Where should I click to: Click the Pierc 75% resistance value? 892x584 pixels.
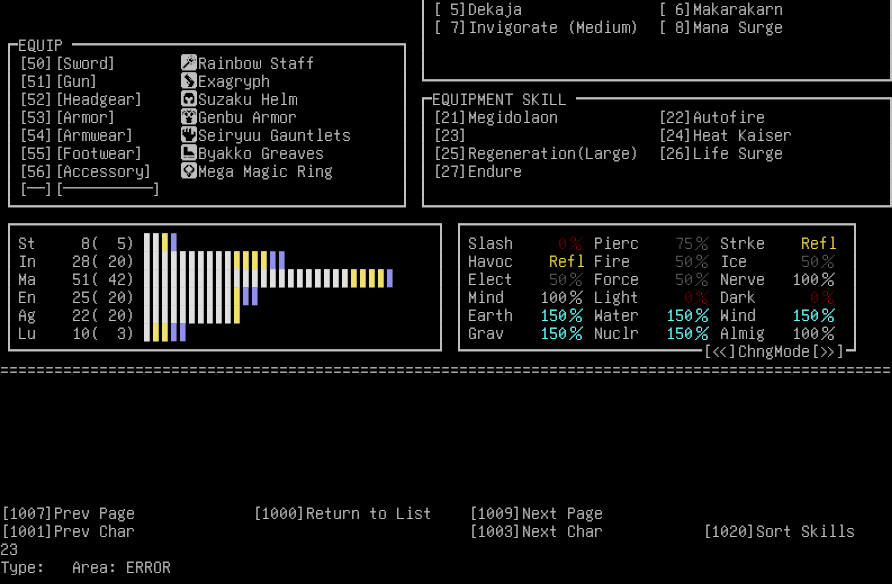click(692, 243)
